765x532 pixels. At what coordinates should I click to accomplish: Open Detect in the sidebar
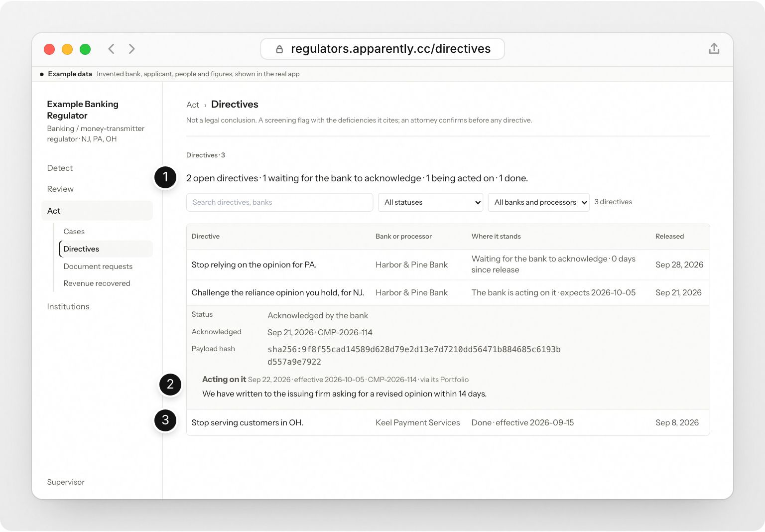coord(60,168)
